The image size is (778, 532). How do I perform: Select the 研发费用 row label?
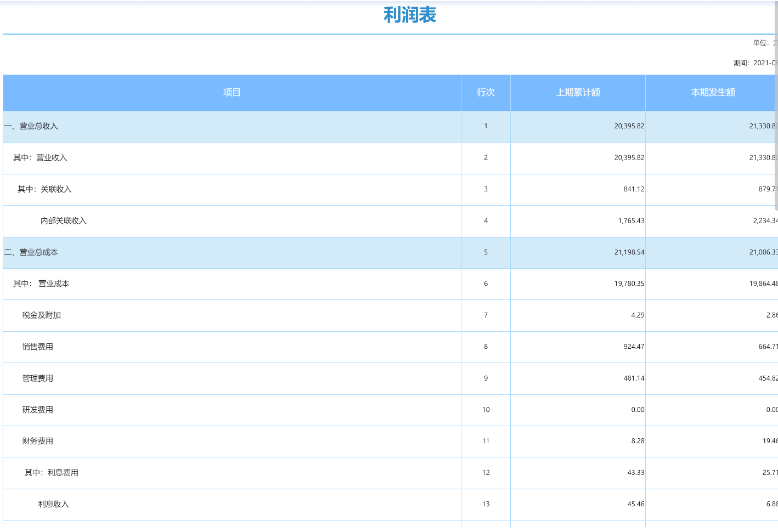pyautogui.click(x=38, y=410)
